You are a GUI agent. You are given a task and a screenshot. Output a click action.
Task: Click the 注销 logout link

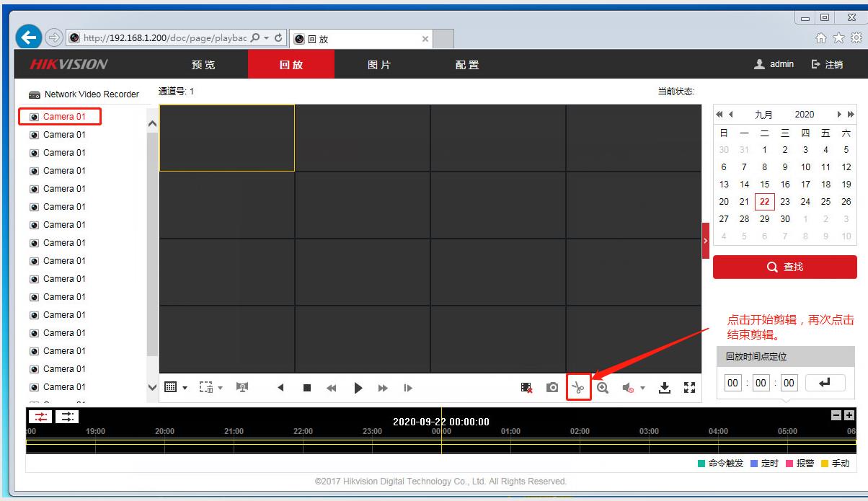pos(827,64)
